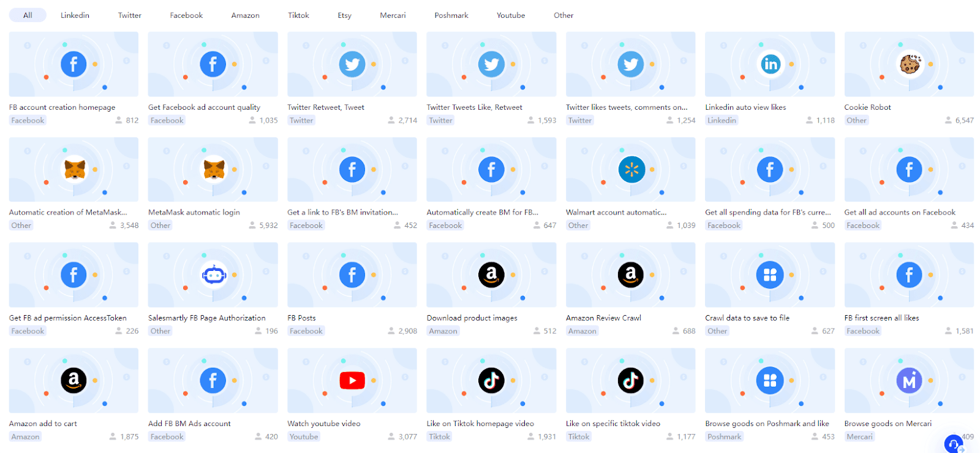Open the Automatically create BM for FB title
This screenshot has width=980, height=453.
483,213
